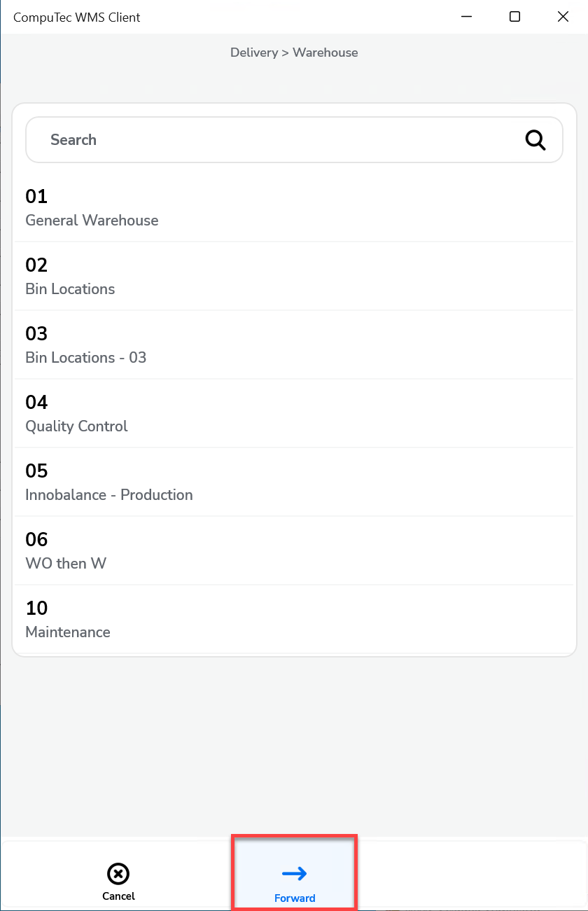The height and width of the screenshot is (911, 588).
Task: Click the CompuTec WMS Client title text
Action: 77,18
